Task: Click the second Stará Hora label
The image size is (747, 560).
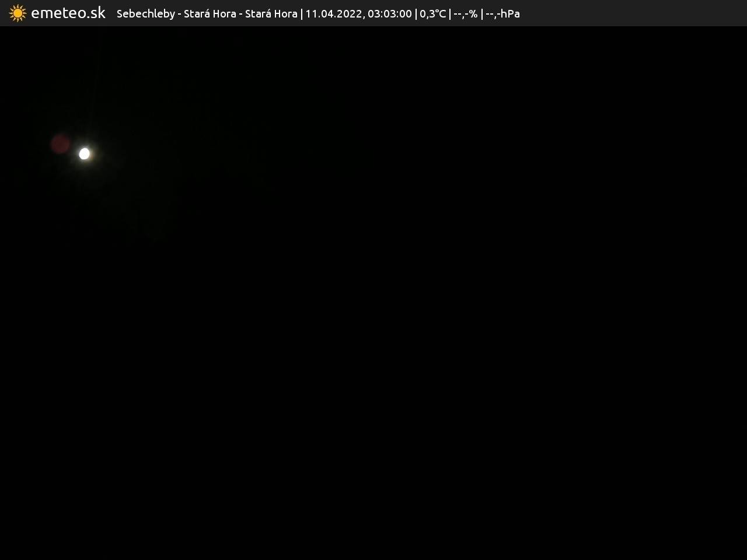Action: click(271, 13)
